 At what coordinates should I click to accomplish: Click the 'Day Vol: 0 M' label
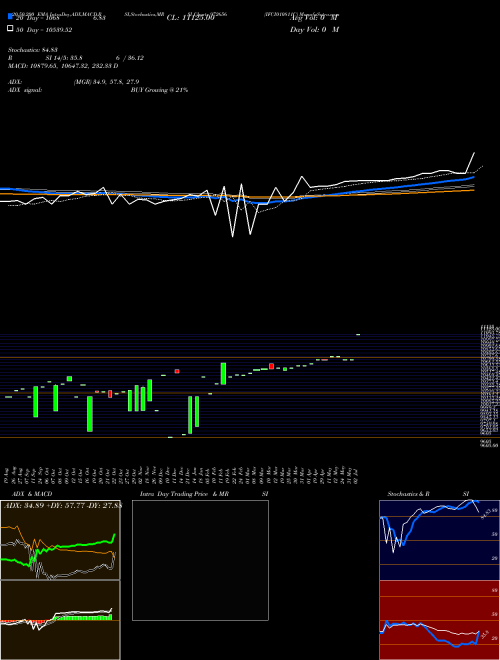(x=314, y=29)
